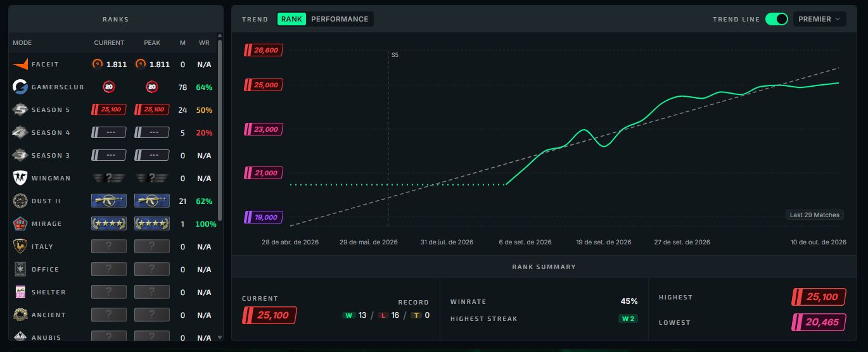Click the Last 29 Matches label
868x352 pixels.
814,215
